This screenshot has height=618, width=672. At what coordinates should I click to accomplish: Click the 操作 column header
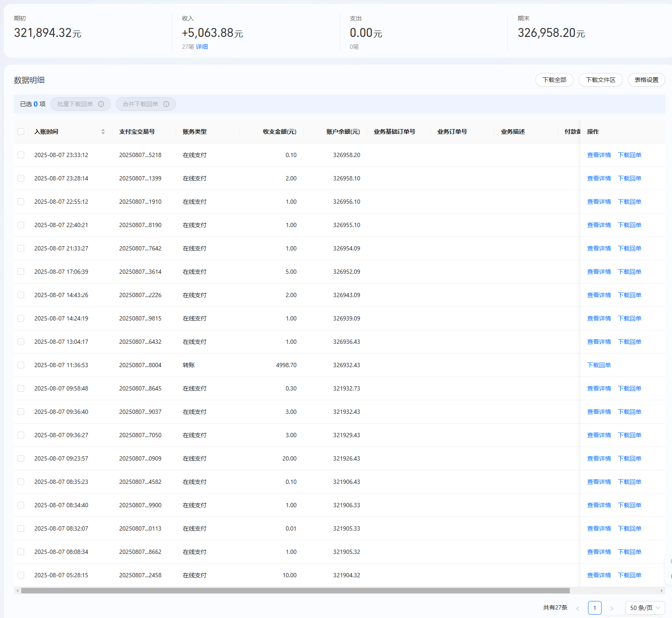[593, 132]
